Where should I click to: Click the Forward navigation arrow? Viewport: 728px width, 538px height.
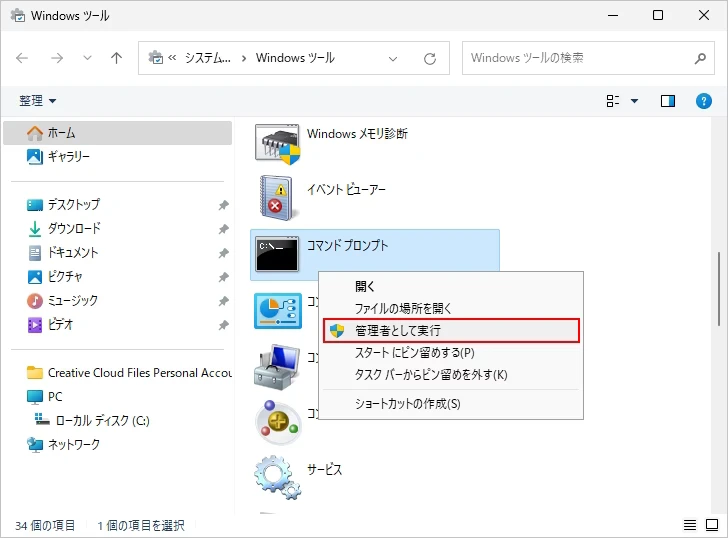pos(57,58)
